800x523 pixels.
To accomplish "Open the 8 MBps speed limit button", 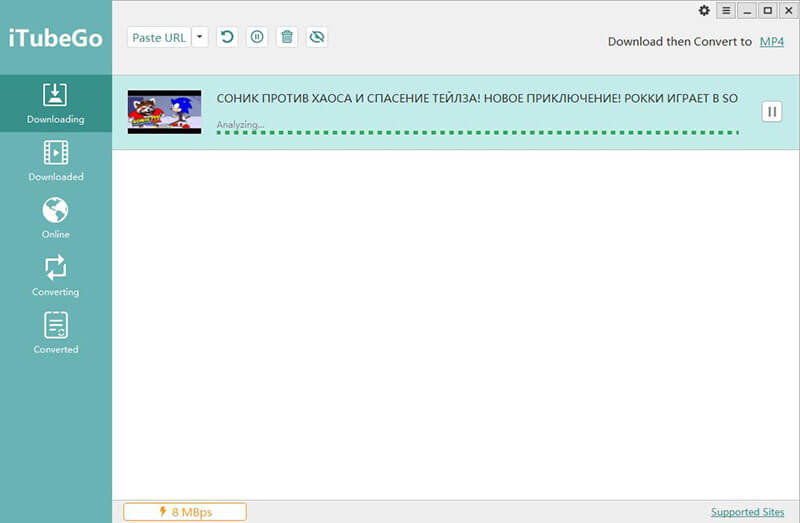I will pyautogui.click(x=185, y=512).
